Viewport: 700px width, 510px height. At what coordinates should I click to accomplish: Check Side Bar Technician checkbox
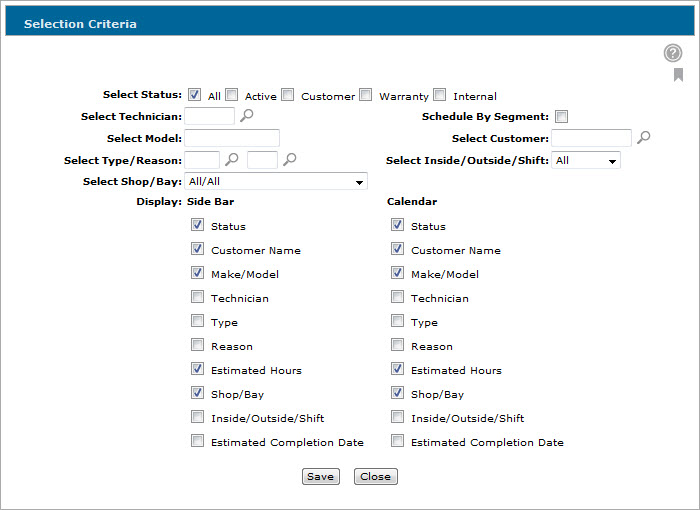point(197,297)
